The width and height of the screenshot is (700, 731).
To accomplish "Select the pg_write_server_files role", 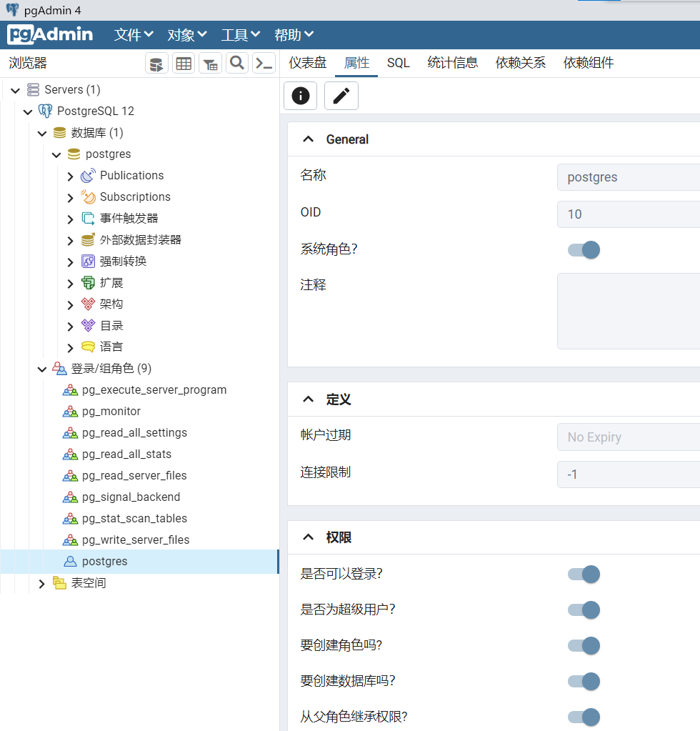I will point(136,540).
